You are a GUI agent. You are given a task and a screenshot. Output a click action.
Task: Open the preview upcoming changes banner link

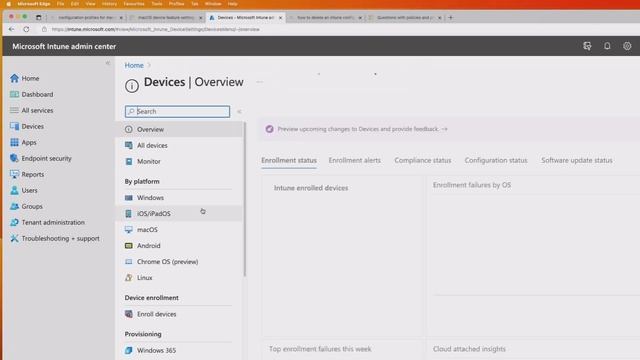(362, 129)
